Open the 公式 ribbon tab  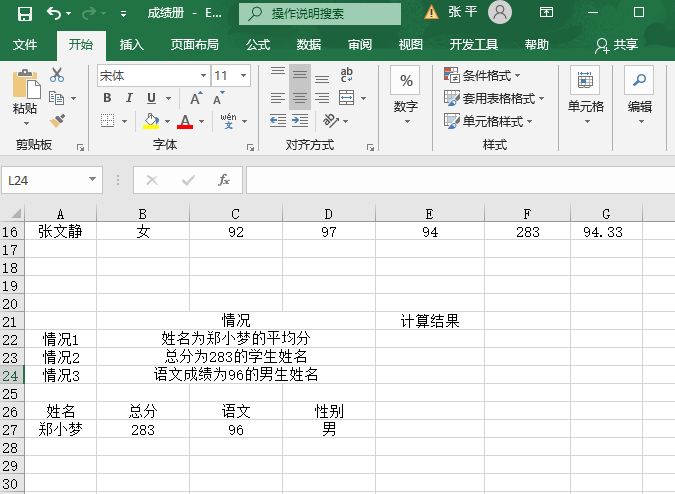point(258,45)
